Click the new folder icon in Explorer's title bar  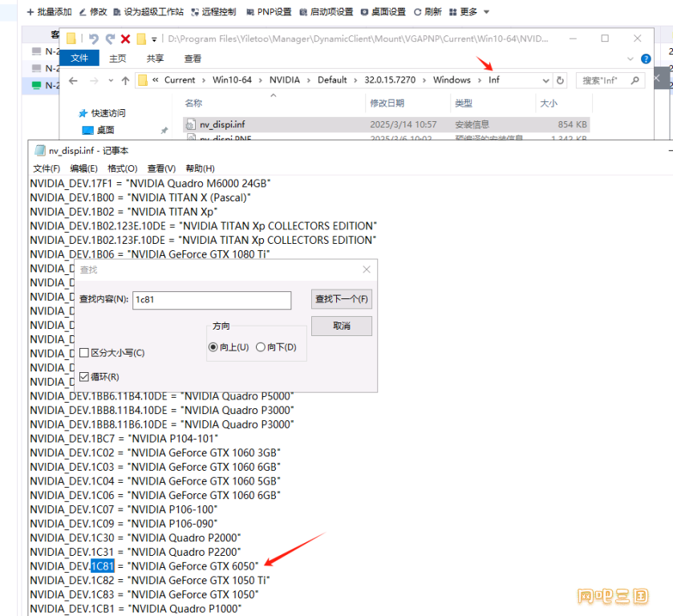tap(141, 39)
